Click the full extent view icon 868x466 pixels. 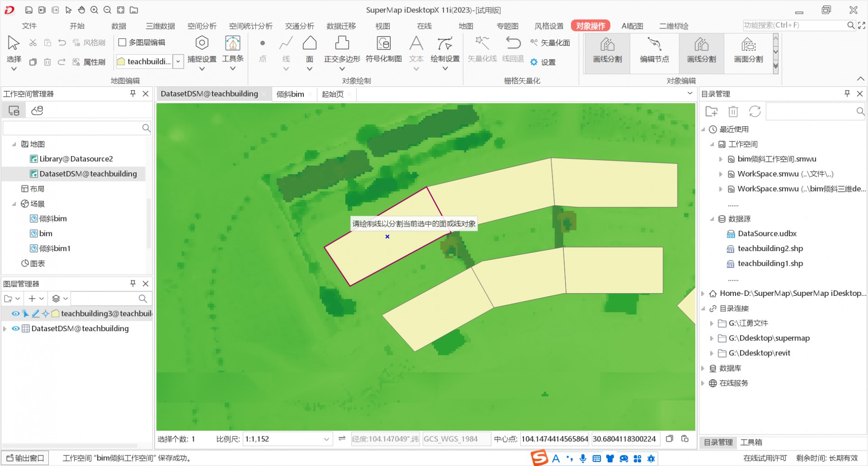(121, 10)
